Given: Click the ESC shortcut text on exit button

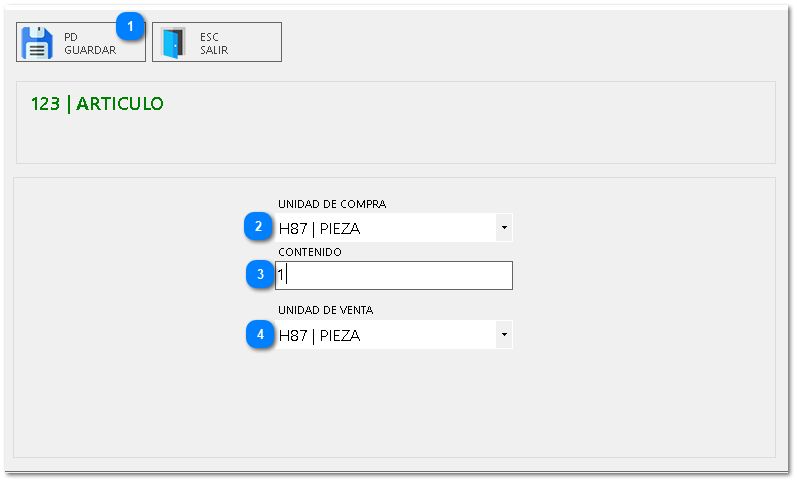Looking at the screenshot, I should [209, 37].
